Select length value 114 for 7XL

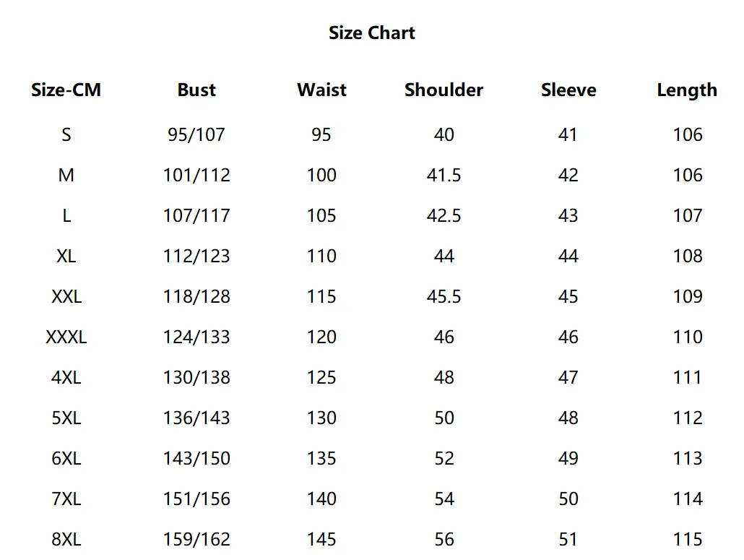tap(688, 499)
